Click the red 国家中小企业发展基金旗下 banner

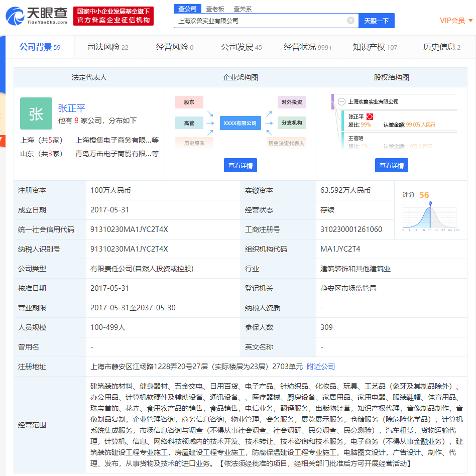pos(113,16)
